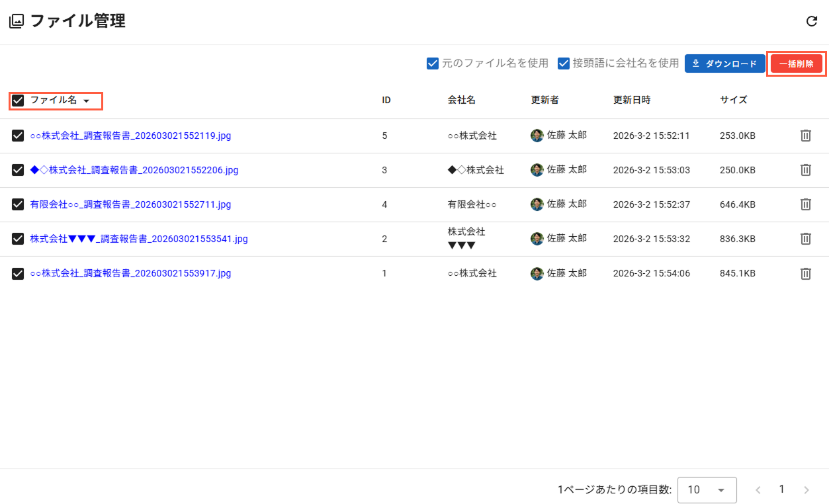Uncheck the select-all checkbox in header
The image size is (829, 504).
click(x=19, y=101)
